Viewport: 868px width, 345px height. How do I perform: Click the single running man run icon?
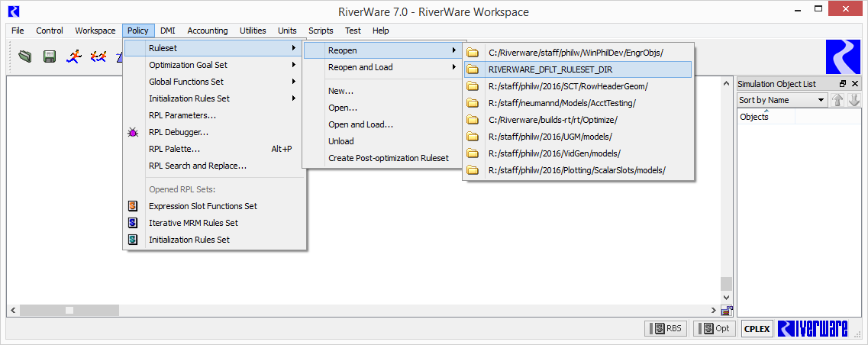[74, 56]
